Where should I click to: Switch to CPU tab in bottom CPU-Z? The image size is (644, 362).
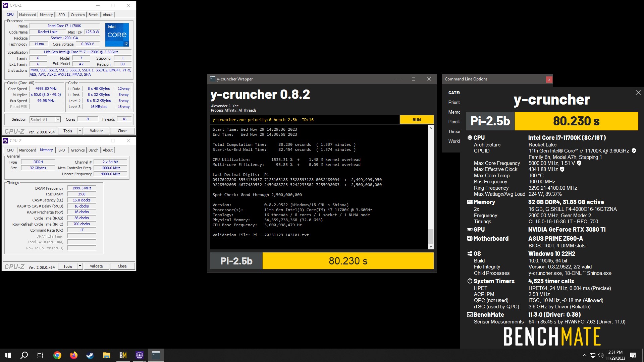10,150
